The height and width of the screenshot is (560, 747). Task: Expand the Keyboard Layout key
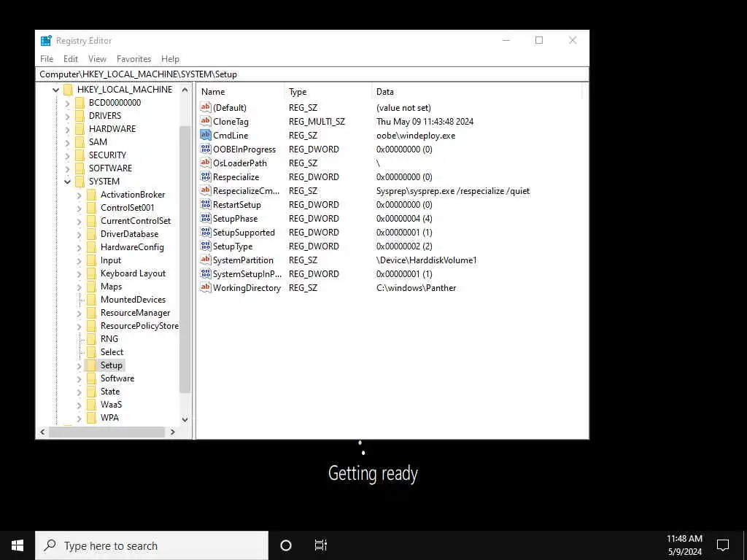pos(79,273)
